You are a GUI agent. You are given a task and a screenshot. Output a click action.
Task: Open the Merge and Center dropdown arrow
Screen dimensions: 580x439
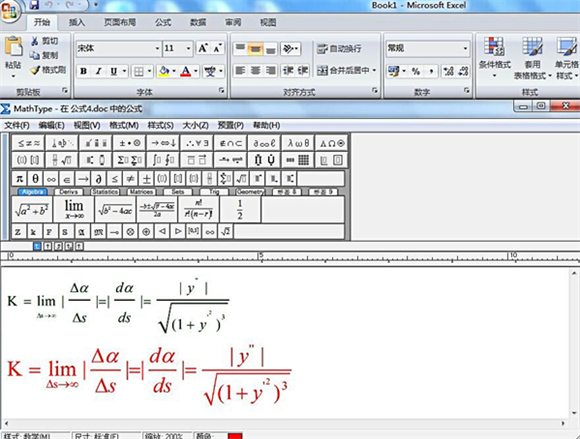click(x=374, y=70)
